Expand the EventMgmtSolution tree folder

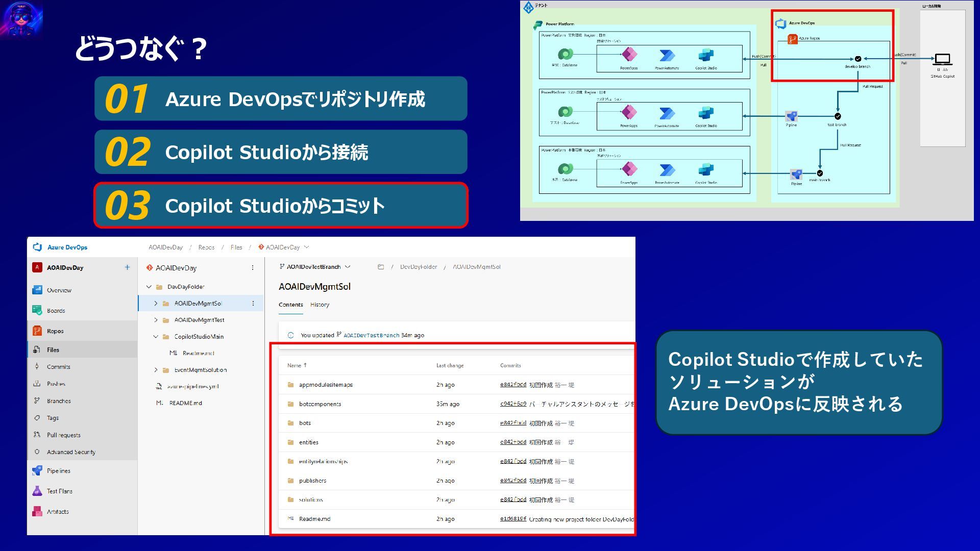(156, 370)
